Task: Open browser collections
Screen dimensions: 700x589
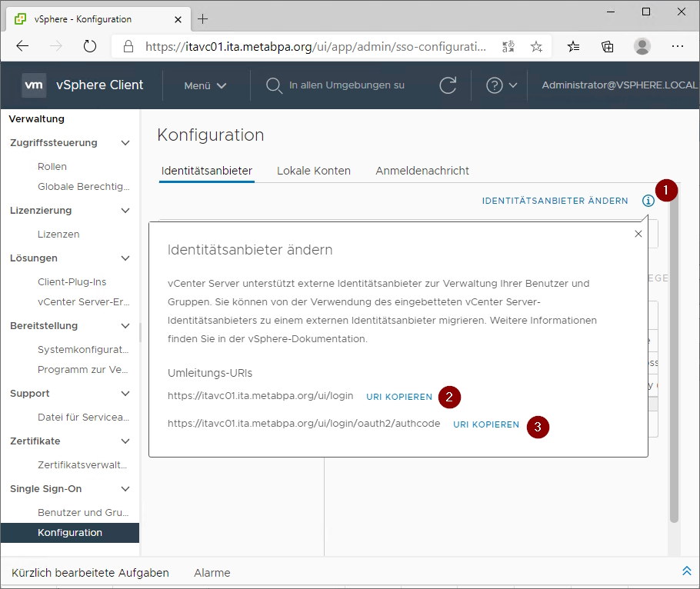Action: click(607, 46)
